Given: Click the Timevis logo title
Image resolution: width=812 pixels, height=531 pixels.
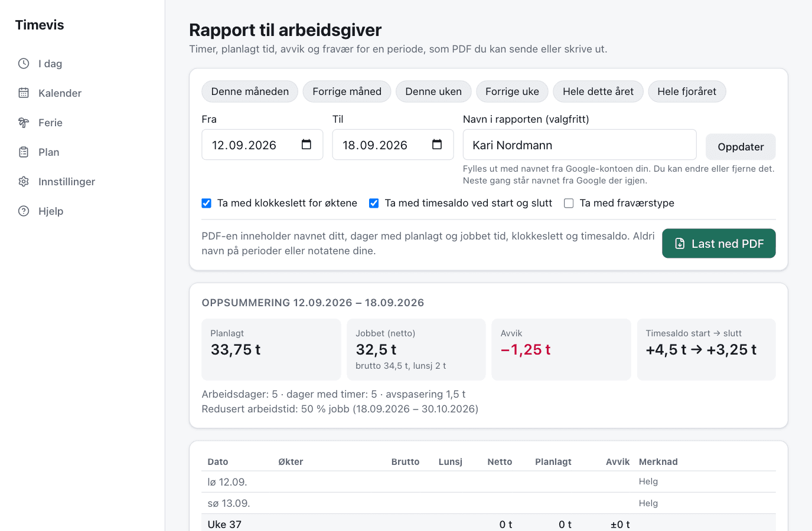Looking at the screenshot, I should pyautogui.click(x=40, y=25).
